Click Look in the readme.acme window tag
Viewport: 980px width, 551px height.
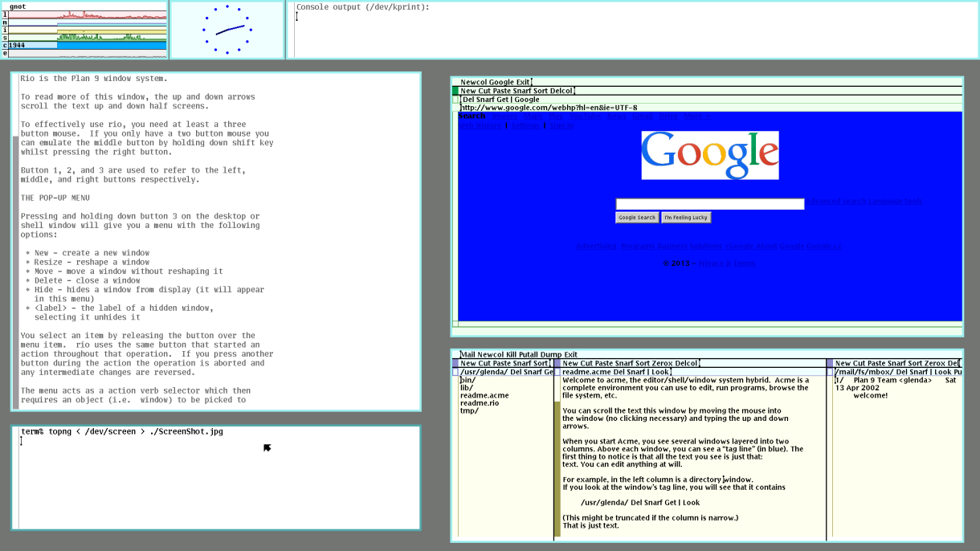(659, 372)
